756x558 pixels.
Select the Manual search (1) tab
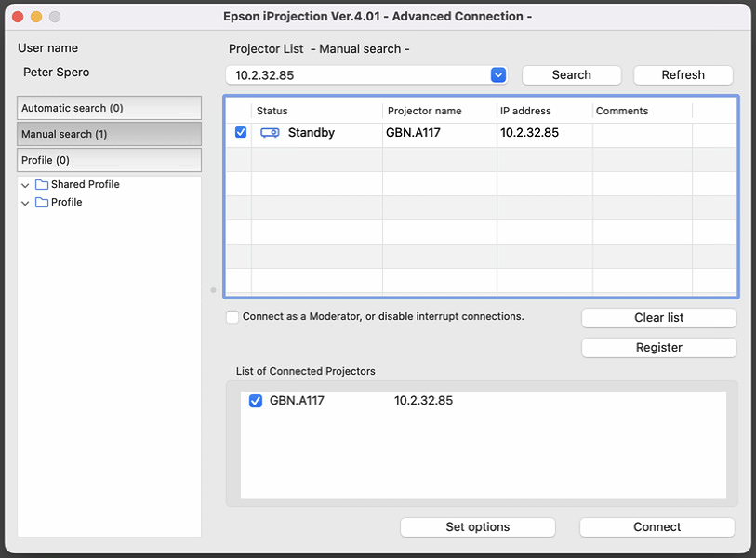[x=109, y=134]
